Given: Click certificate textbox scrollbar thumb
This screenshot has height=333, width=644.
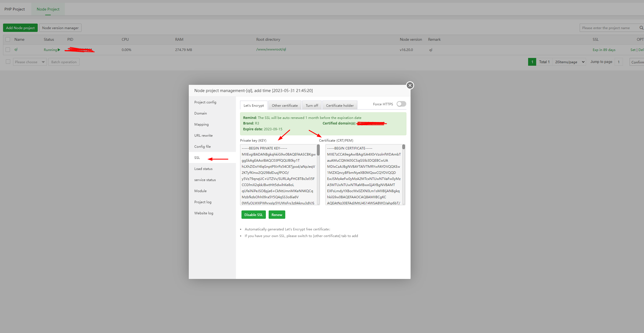Looking at the screenshot, I should click(x=404, y=147).
